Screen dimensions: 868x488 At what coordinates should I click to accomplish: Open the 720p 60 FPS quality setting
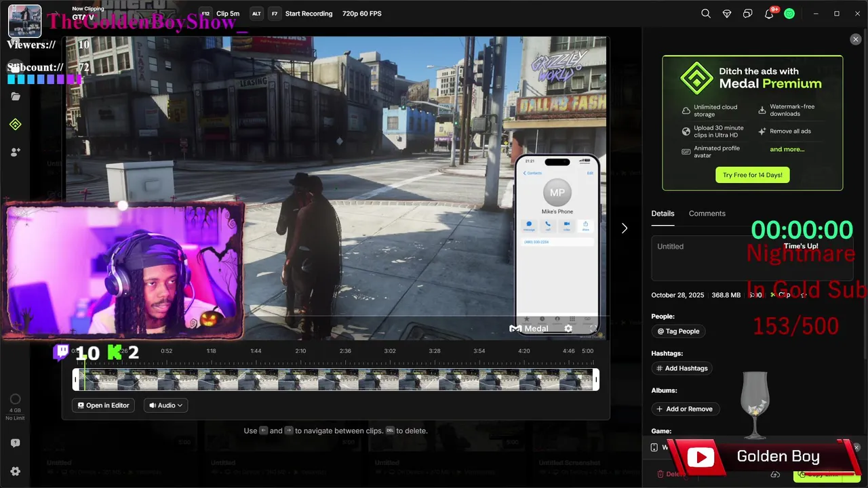point(361,14)
